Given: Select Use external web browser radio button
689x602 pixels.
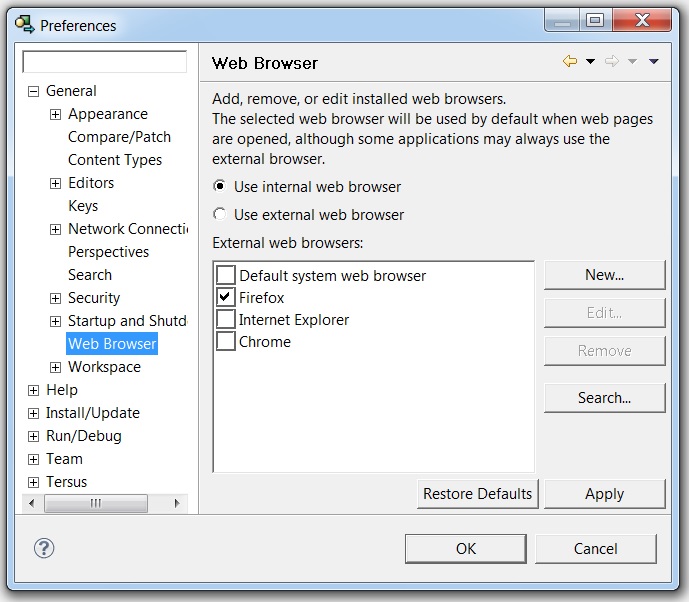Looking at the screenshot, I should 220,214.
